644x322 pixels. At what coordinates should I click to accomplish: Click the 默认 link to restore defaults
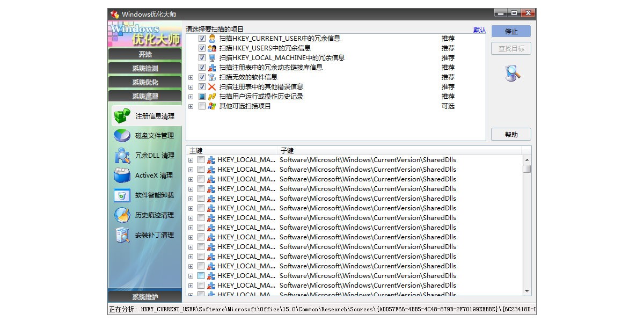pyautogui.click(x=479, y=30)
